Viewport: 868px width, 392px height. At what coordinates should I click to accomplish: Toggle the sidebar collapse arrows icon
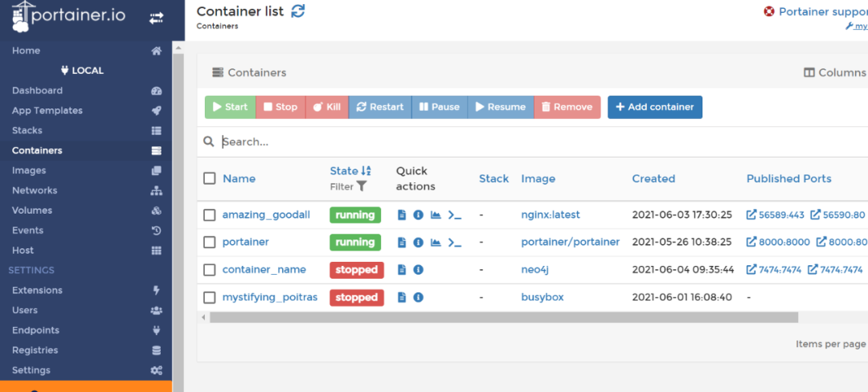tap(156, 18)
